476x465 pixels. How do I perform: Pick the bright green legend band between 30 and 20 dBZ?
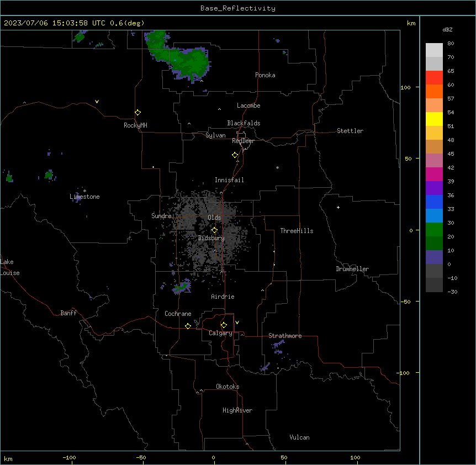click(x=434, y=230)
